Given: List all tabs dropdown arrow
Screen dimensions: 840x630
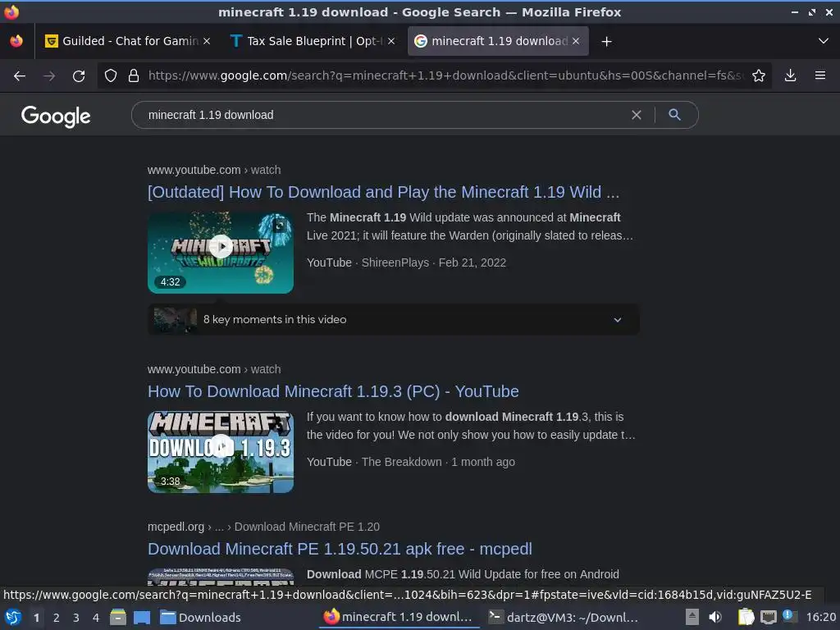Looking at the screenshot, I should click(824, 41).
